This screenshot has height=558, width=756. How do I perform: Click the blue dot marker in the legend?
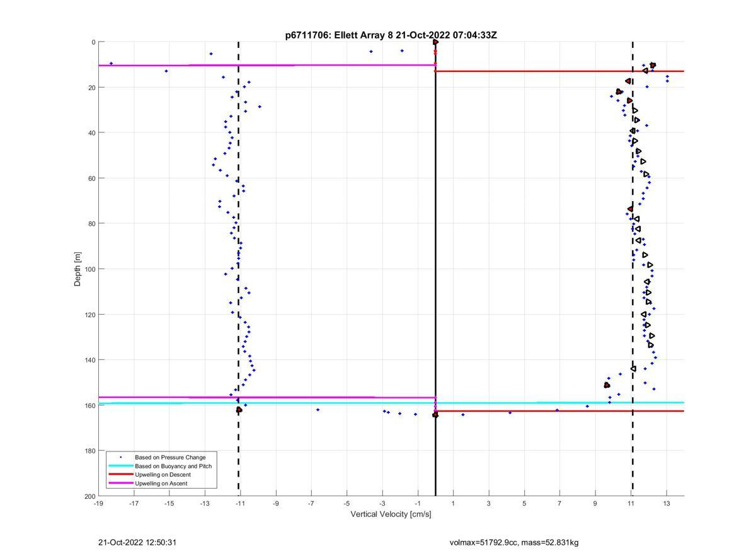tap(120, 457)
